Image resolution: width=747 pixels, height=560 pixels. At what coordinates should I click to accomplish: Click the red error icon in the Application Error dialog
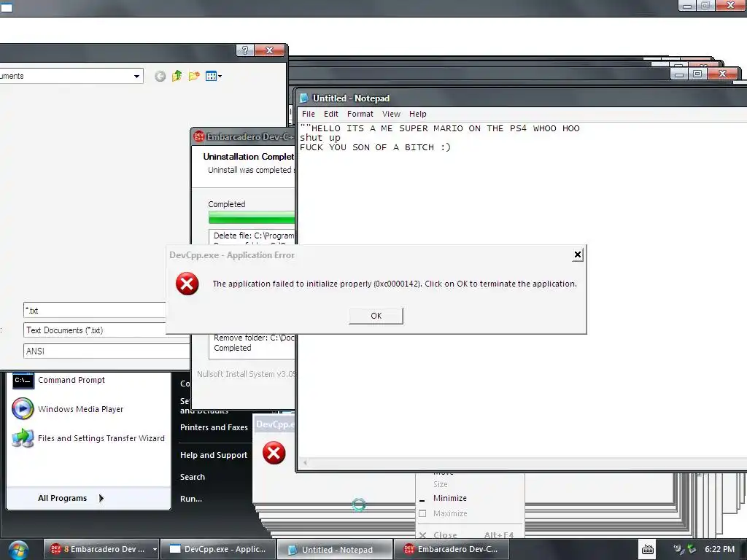[x=187, y=284]
